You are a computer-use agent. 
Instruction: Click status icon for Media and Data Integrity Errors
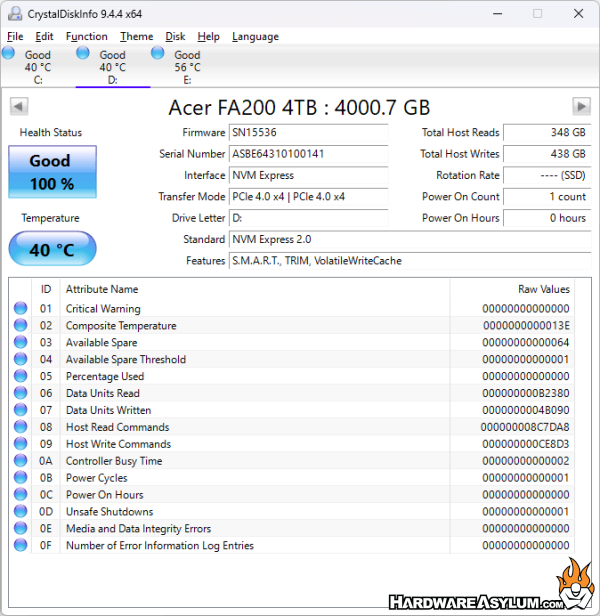tap(20, 528)
